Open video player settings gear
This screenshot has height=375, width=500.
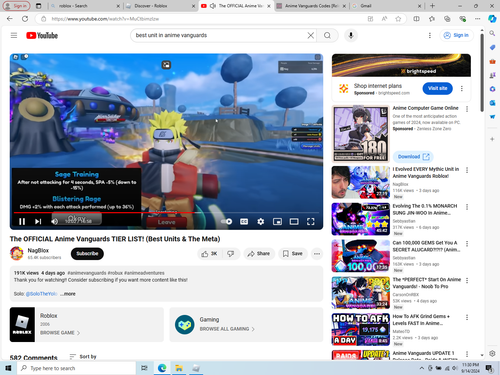tap(261, 221)
